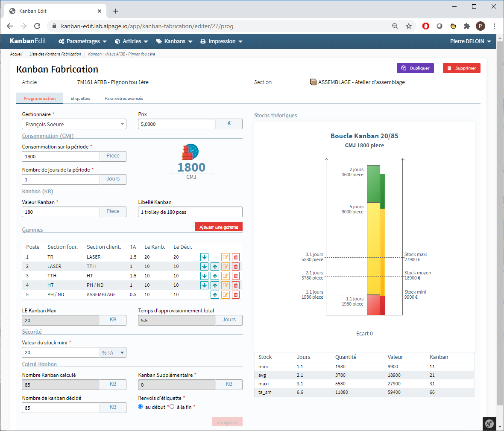Expand the % TA unit selector
Screen dimensions: 504x431
click(113, 352)
